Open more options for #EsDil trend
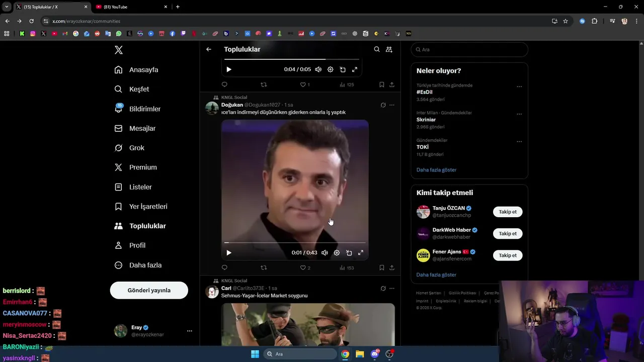 click(x=519, y=86)
